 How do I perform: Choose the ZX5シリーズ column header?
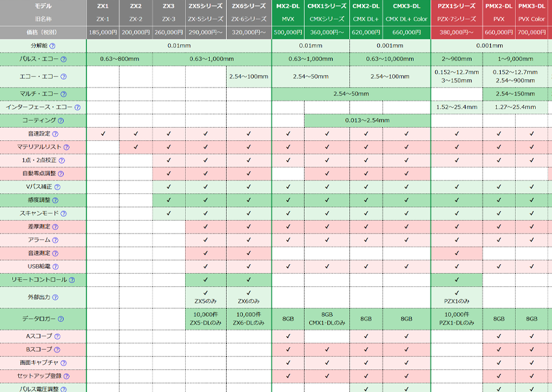[x=206, y=6]
